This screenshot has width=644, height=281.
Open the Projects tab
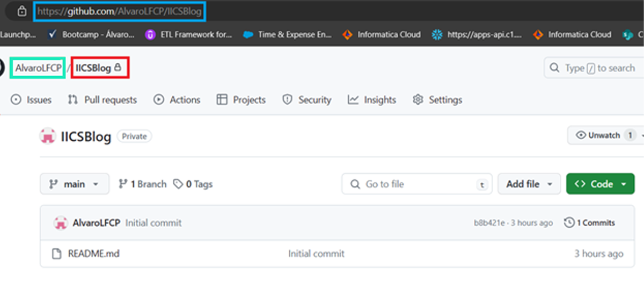click(241, 100)
